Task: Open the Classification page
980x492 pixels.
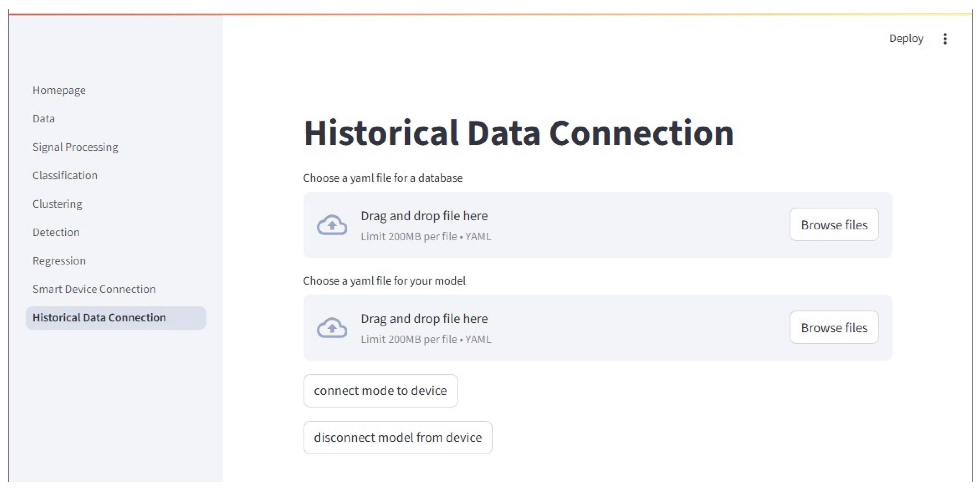Action: (65, 176)
